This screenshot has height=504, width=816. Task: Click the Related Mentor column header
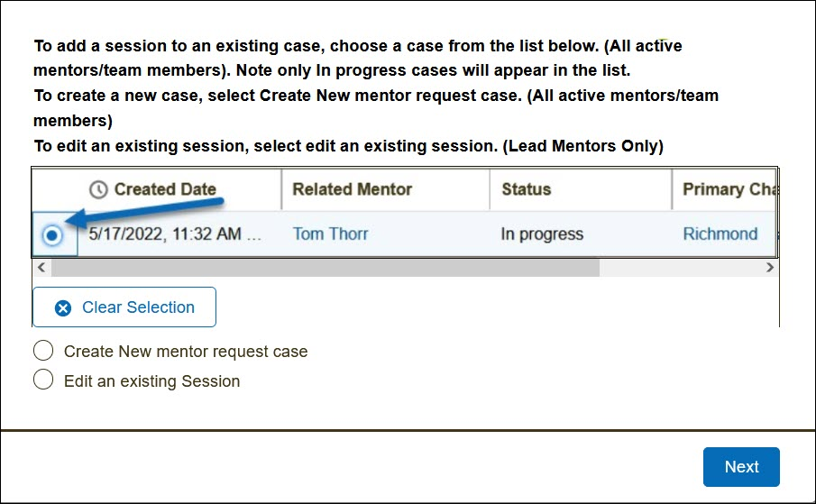pos(352,189)
